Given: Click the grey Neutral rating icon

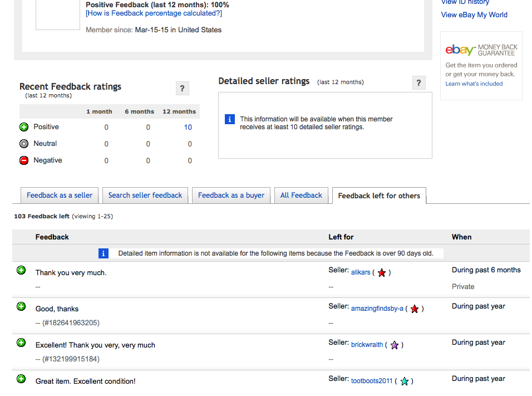Looking at the screenshot, I should pyautogui.click(x=24, y=144).
